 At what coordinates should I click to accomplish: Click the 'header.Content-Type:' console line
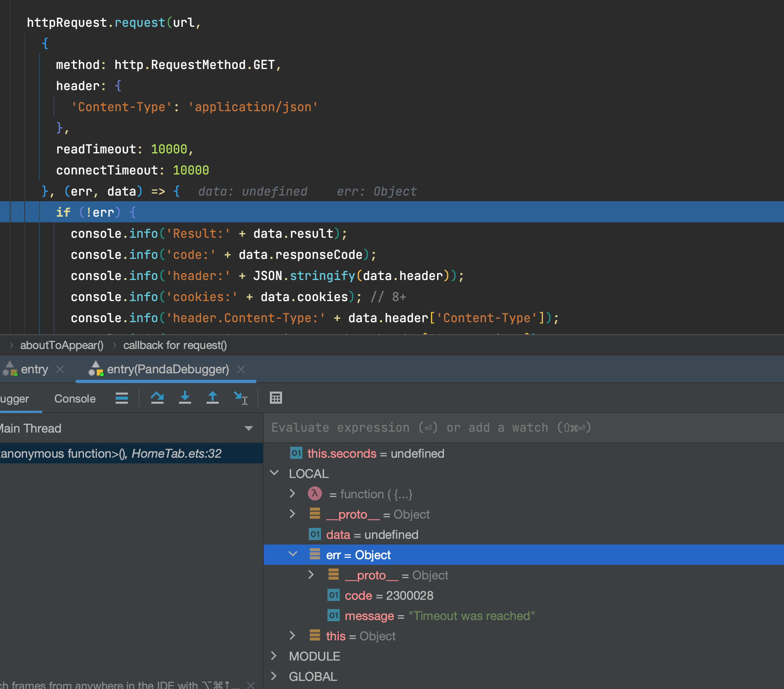click(x=314, y=318)
